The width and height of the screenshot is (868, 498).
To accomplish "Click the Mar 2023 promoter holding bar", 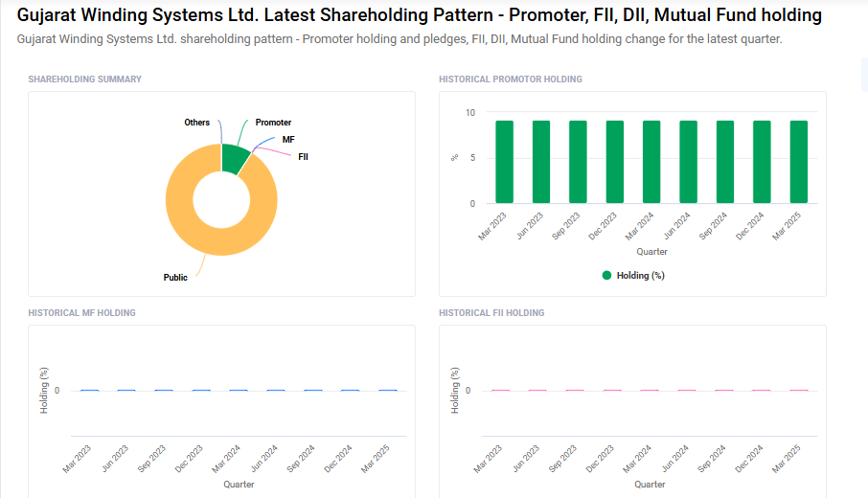I will coord(504,162).
